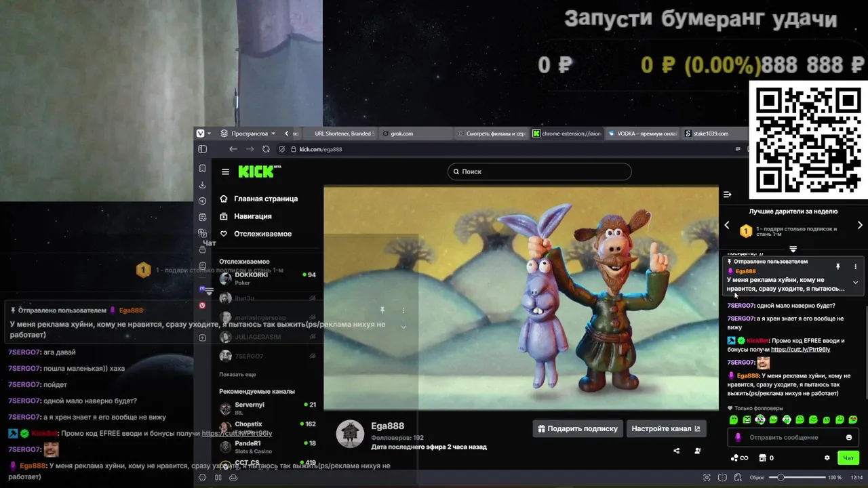Open the History panel icon
This screenshot has height=488, width=868.
pyautogui.click(x=202, y=201)
